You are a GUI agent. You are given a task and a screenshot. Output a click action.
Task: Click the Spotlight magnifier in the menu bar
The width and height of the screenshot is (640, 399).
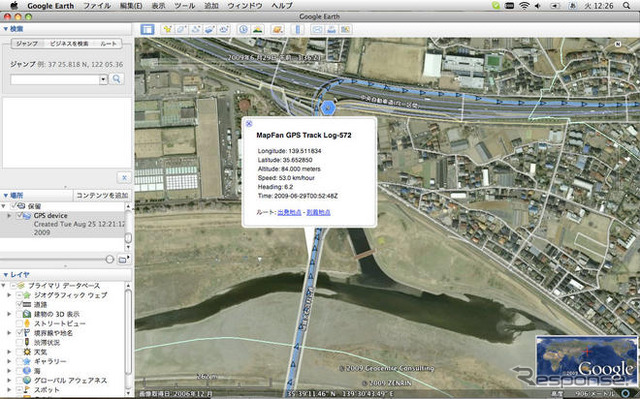click(x=626, y=5)
